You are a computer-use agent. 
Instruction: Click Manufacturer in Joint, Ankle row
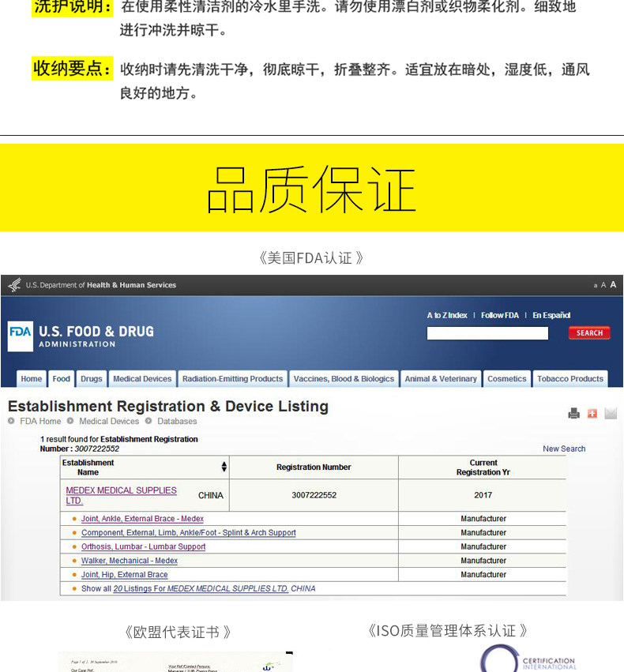coord(483,519)
